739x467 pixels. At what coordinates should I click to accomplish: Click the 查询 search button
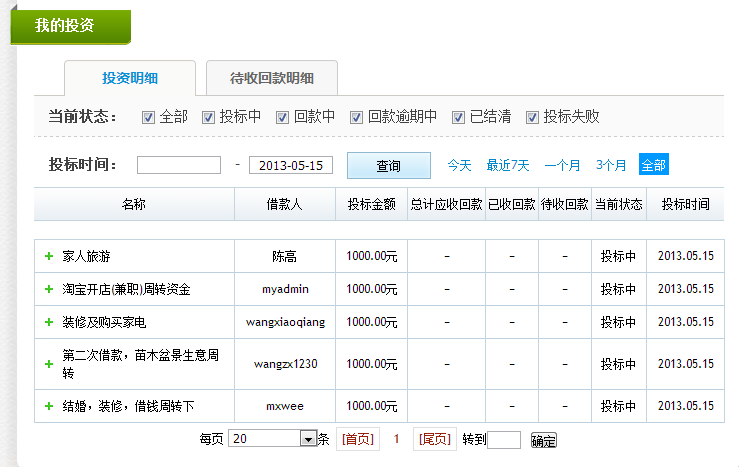pos(389,165)
